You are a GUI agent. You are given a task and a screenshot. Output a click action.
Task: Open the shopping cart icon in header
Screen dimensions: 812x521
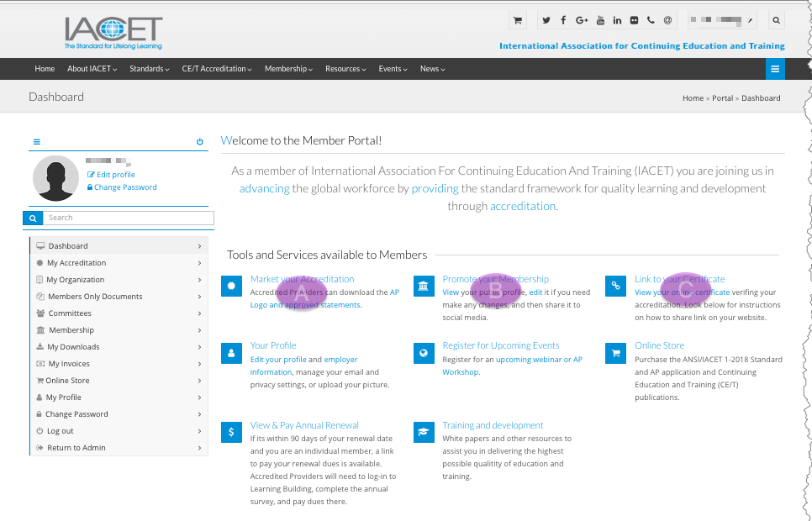[x=517, y=20]
